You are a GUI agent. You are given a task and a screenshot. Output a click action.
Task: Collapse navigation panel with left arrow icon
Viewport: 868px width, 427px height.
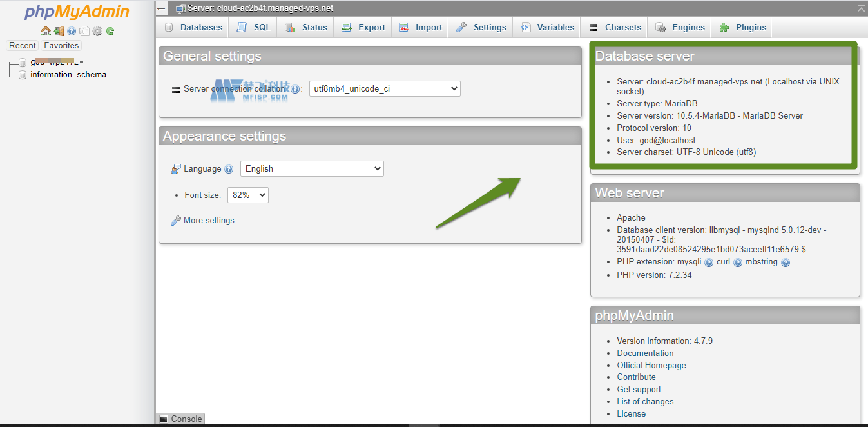tap(162, 8)
